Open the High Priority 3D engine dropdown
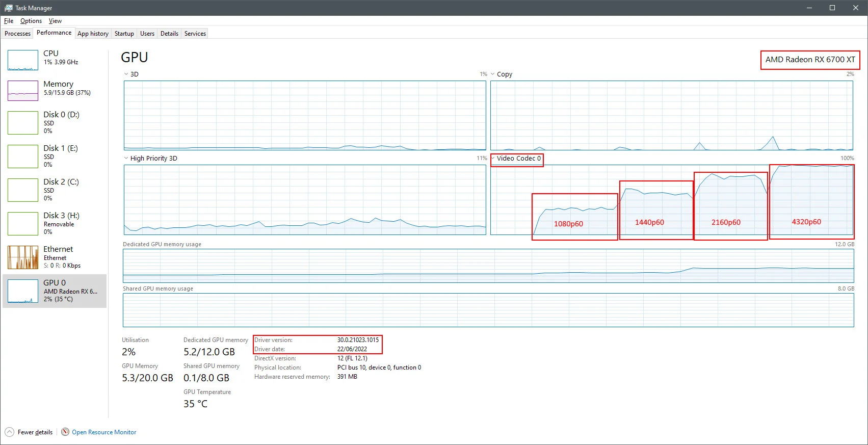The image size is (868, 445). (126, 158)
